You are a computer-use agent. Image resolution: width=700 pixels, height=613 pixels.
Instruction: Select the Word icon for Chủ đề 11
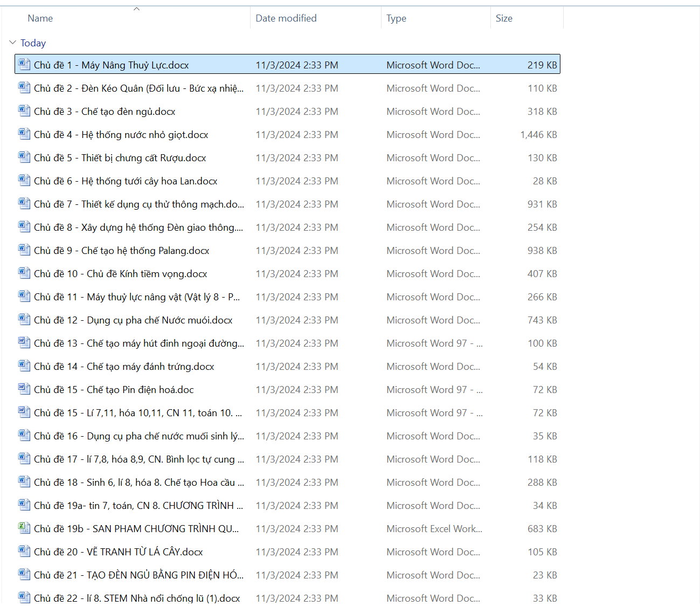[24, 297]
